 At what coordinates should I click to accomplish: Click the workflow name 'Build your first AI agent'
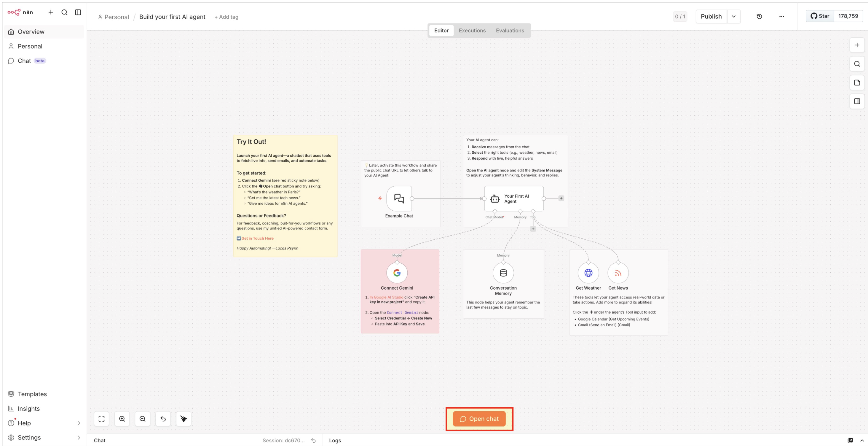pos(172,17)
